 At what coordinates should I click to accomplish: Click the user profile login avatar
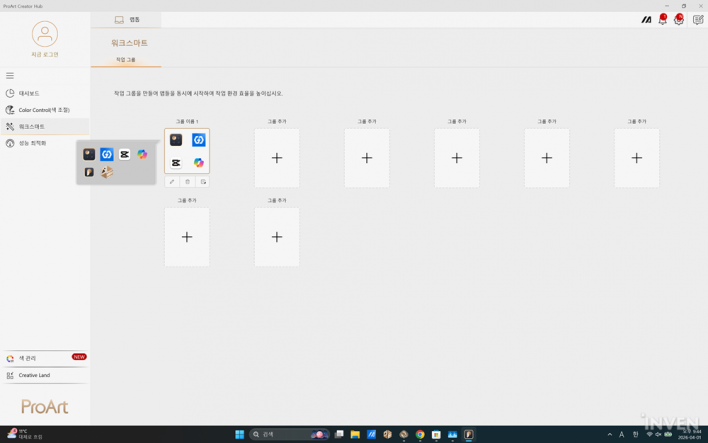coord(45,34)
